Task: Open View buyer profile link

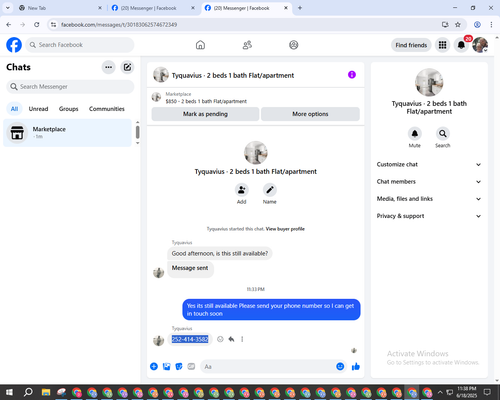Action: coord(285,229)
